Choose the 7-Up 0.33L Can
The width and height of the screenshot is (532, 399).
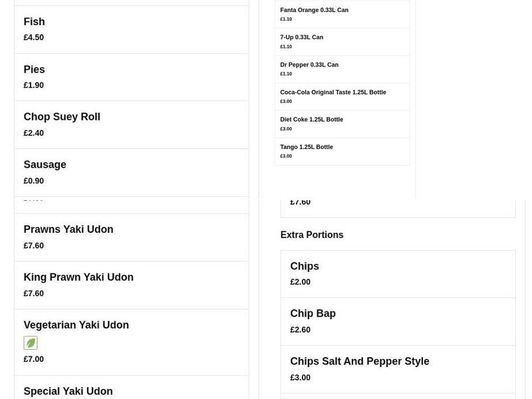pyautogui.click(x=342, y=41)
